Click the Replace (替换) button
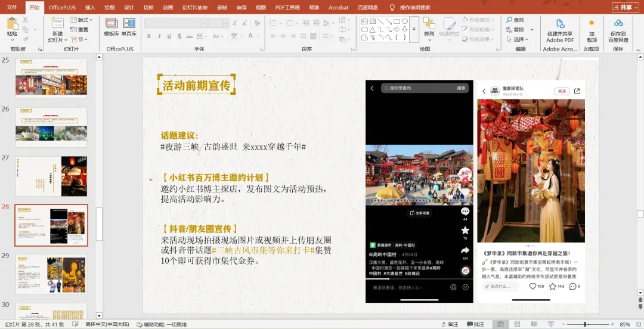Viewport: 644px width, 329px height. point(515,30)
